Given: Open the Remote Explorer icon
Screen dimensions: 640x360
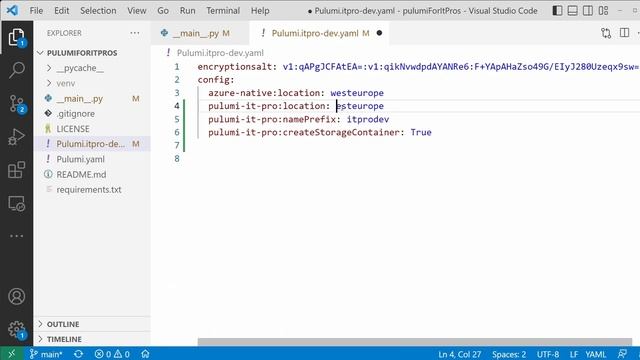Looking at the screenshot, I should point(16,203).
